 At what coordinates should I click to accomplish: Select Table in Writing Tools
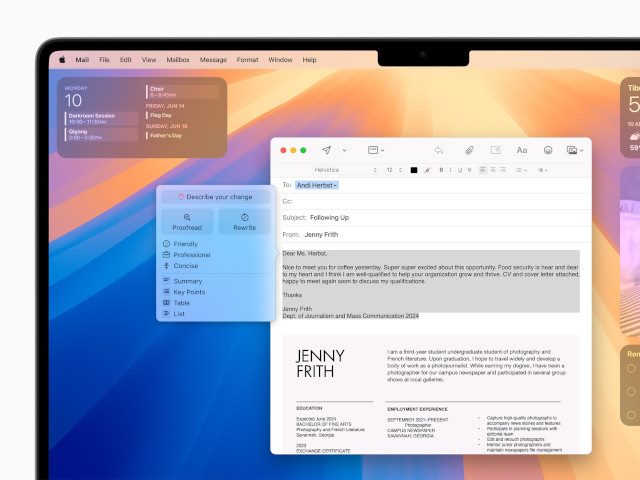177,303
